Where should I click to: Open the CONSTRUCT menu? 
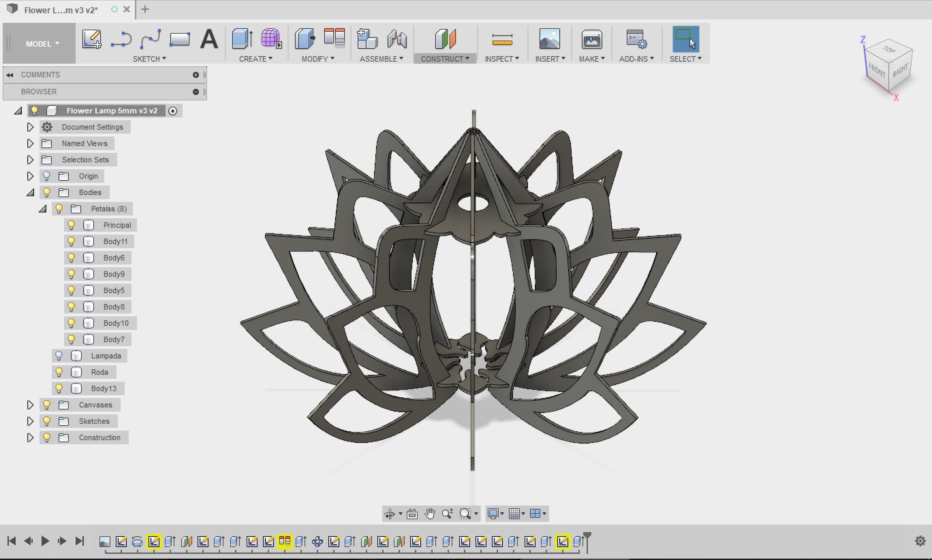[x=445, y=59]
